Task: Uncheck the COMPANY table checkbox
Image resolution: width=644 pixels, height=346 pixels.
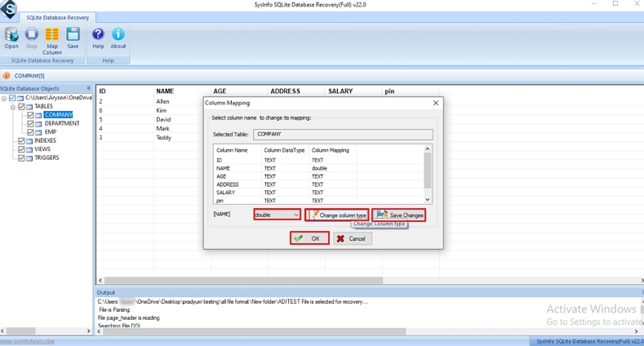Action: coord(30,115)
